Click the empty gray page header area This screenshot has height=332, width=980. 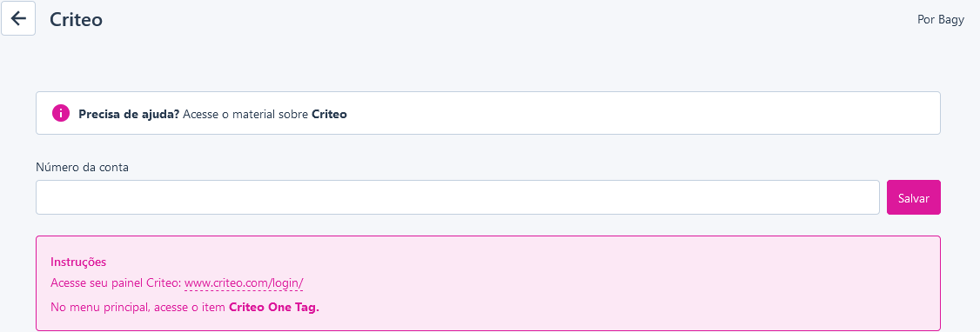[500, 19]
